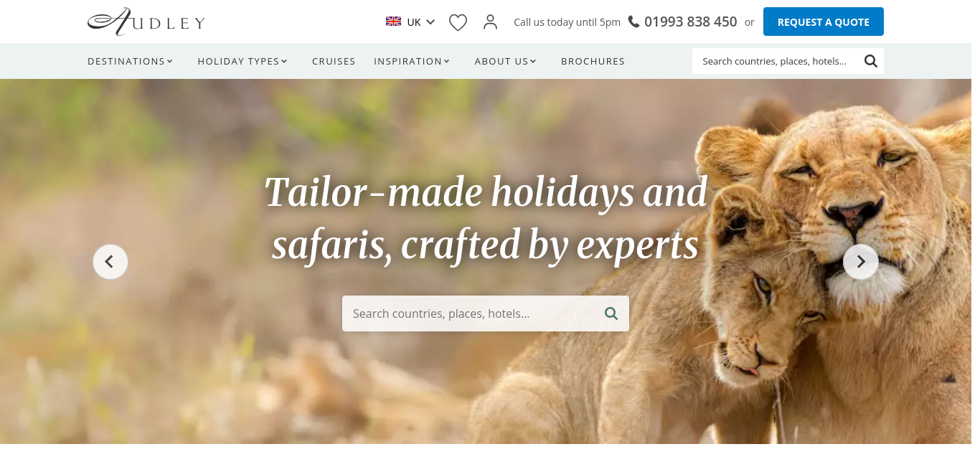Click the user account icon
The width and height of the screenshot is (980, 467).
(490, 22)
